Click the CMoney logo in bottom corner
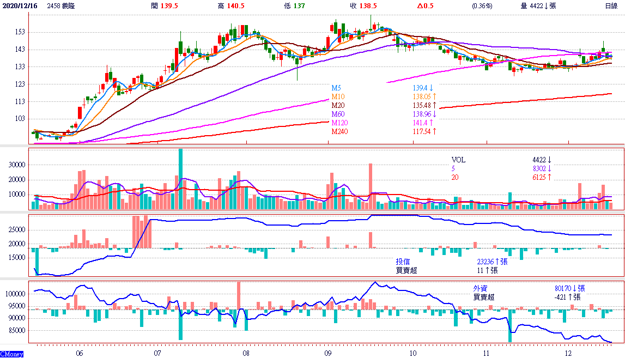This screenshot has height=364, width=625. (12, 355)
